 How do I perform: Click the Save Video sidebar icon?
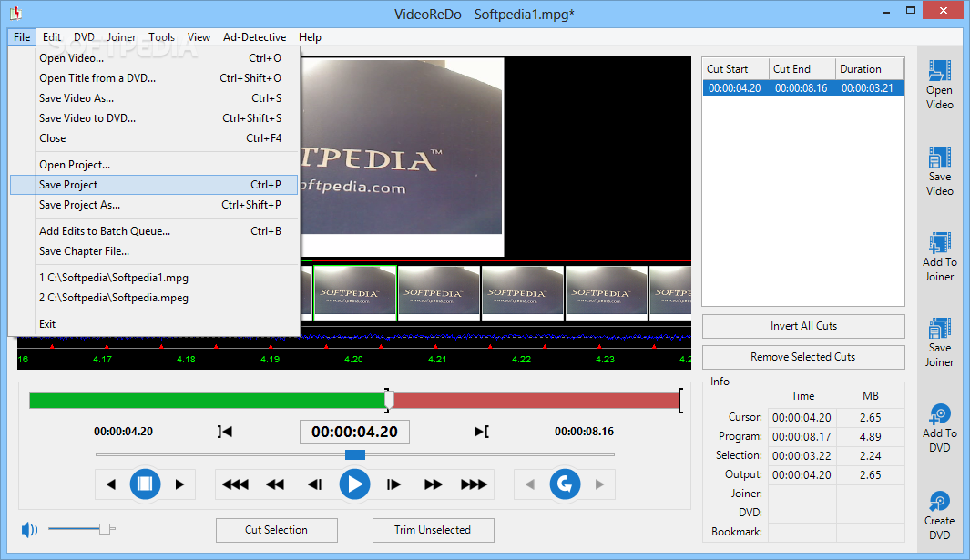(x=939, y=158)
